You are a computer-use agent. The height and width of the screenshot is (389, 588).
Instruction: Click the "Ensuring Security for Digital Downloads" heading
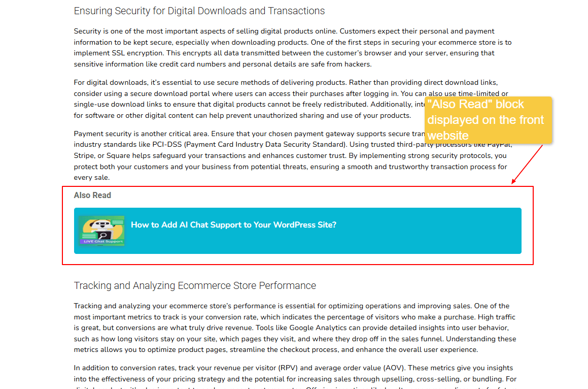point(199,11)
